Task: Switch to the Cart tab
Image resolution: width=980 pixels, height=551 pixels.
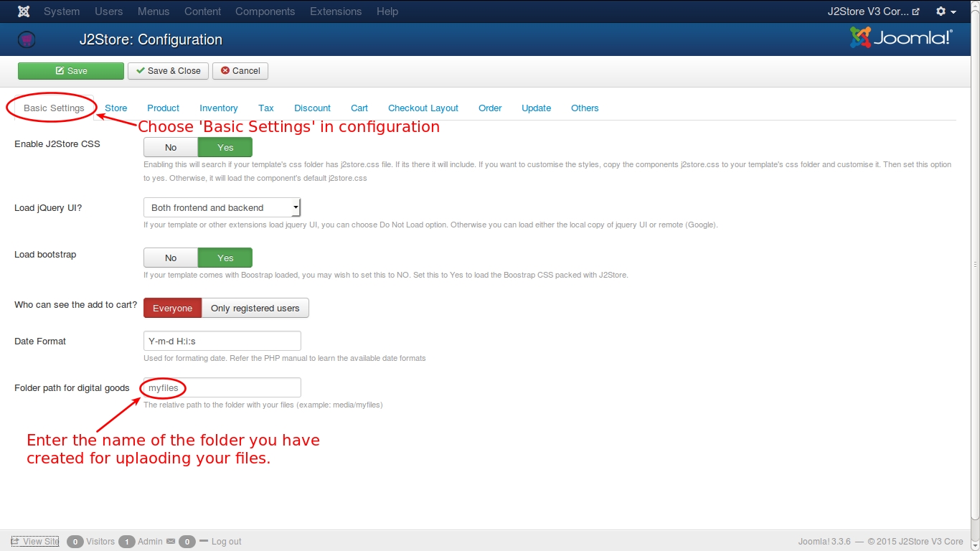Action: [x=359, y=108]
